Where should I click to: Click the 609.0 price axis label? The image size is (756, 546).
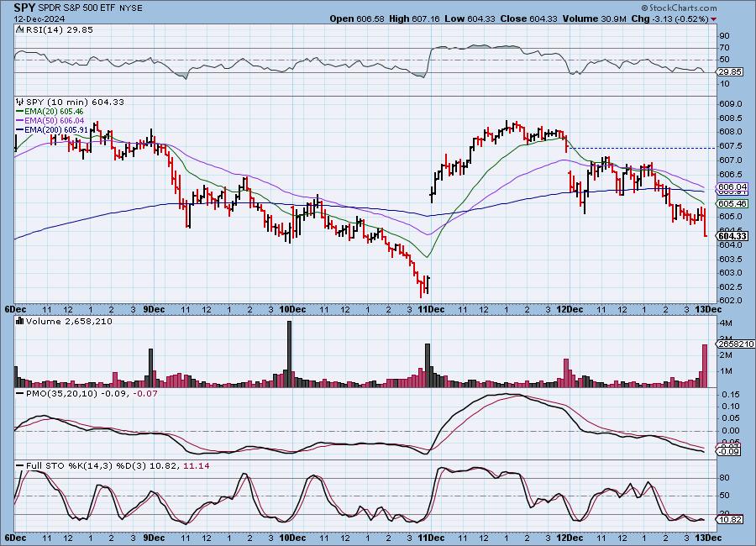click(730, 103)
